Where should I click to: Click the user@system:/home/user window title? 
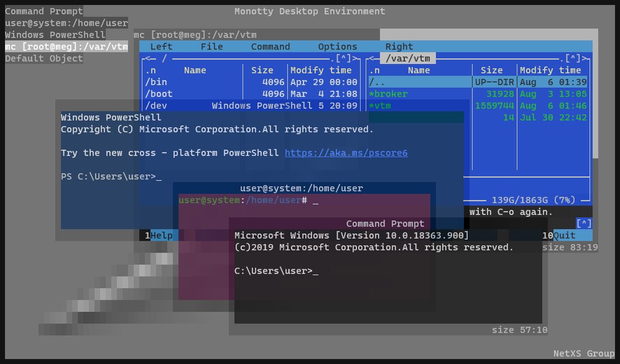click(302, 188)
